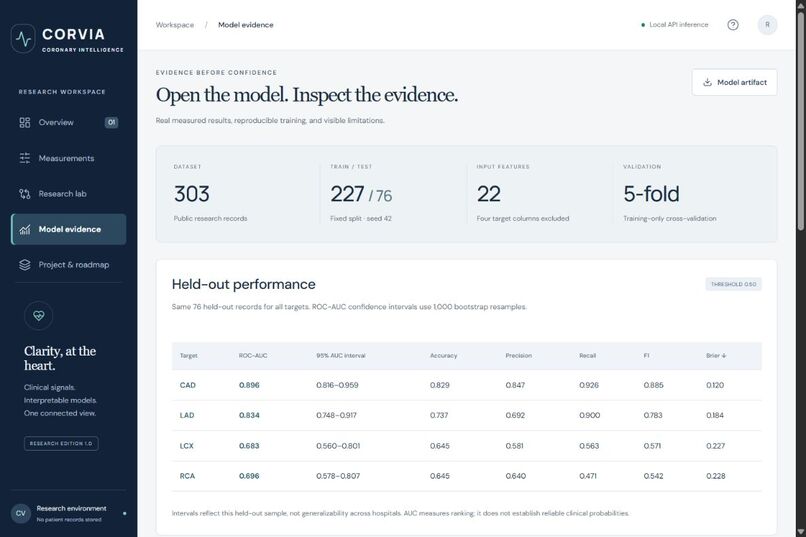Click the Model evidence chart icon
The height and width of the screenshot is (537, 806).
(25, 229)
